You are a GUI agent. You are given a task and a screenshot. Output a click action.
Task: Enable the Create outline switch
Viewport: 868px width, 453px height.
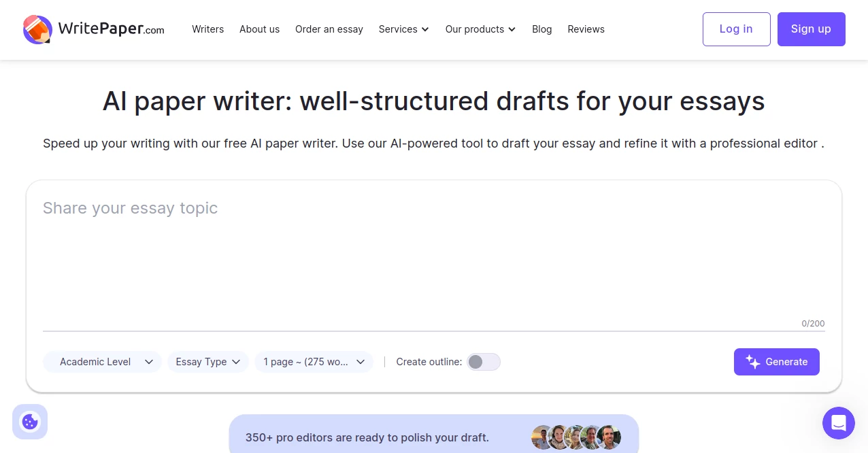(484, 362)
